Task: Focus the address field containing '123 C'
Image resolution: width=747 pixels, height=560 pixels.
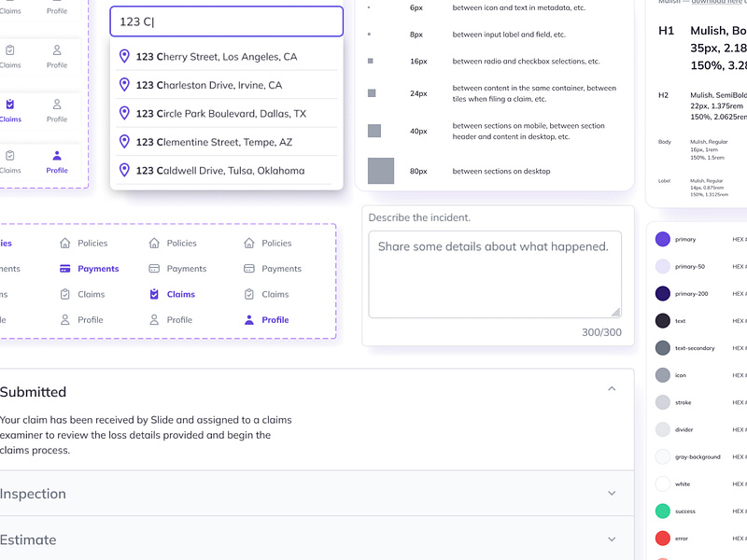Action: click(x=226, y=21)
